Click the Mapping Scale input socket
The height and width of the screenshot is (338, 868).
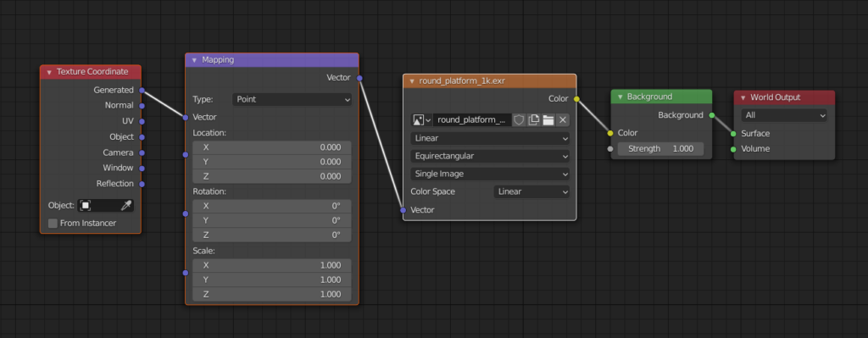click(x=186, y=273)
